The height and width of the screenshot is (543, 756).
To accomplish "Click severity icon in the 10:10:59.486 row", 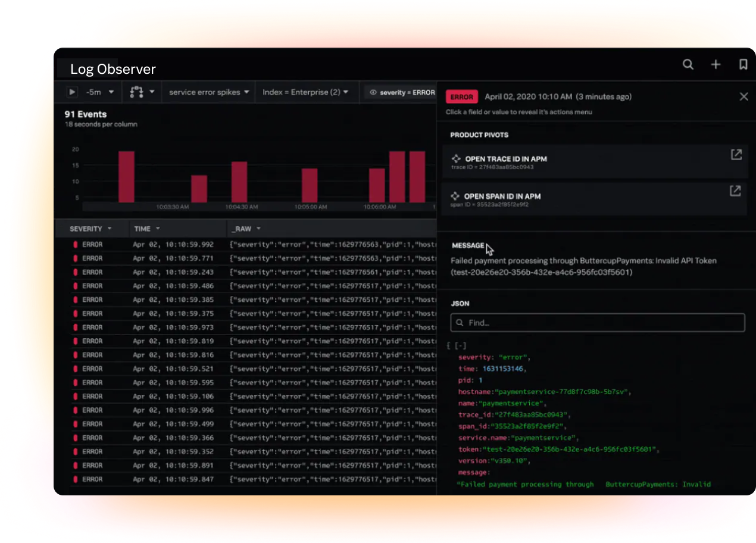I will tap(76, 286).
